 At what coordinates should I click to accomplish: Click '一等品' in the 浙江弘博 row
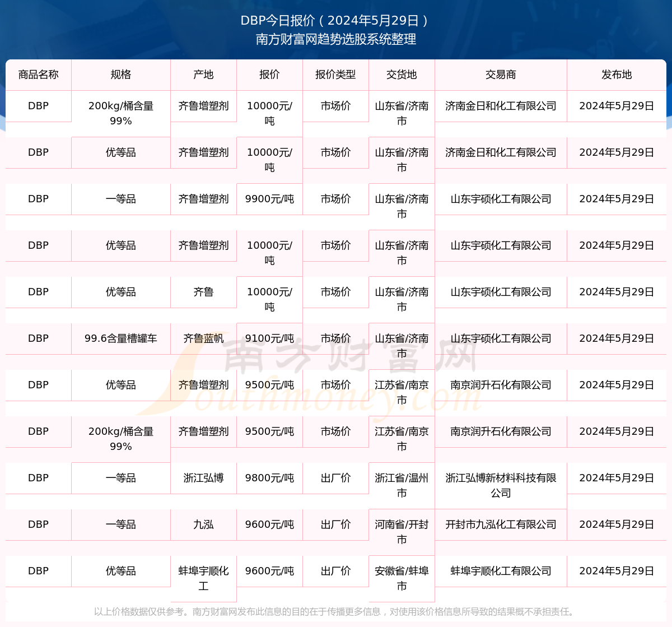point(121,478)
